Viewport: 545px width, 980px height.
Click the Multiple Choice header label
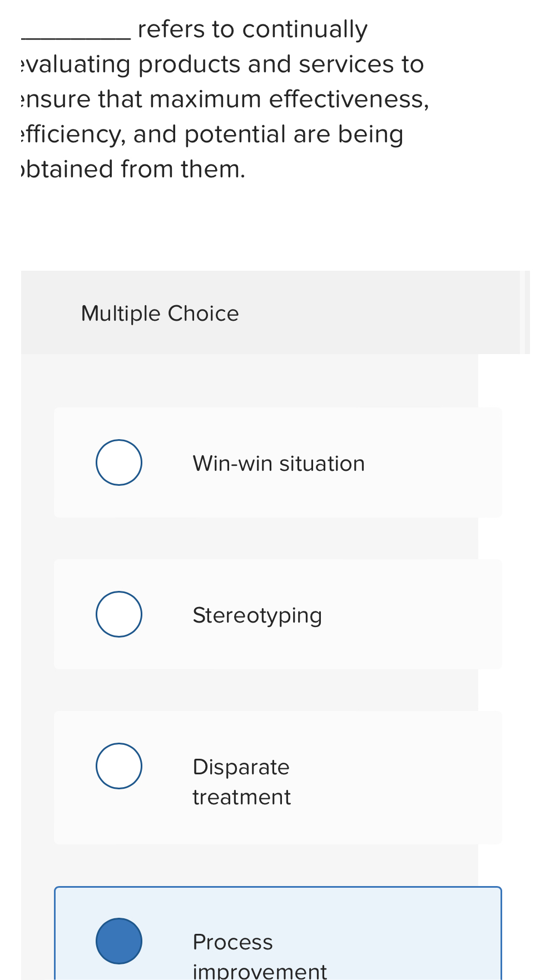tap(160, 314)
